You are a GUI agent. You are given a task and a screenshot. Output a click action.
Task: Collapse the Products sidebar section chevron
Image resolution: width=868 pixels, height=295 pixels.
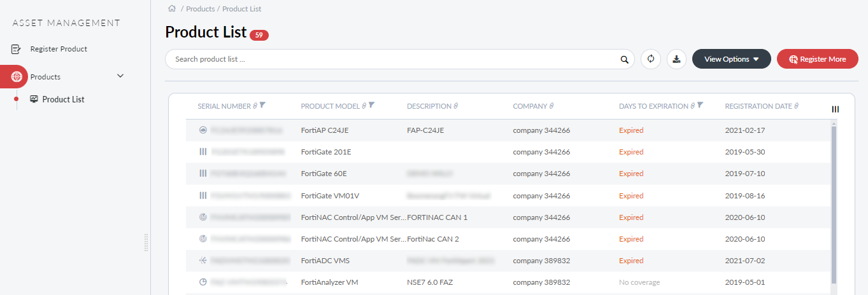pos(120,76)
